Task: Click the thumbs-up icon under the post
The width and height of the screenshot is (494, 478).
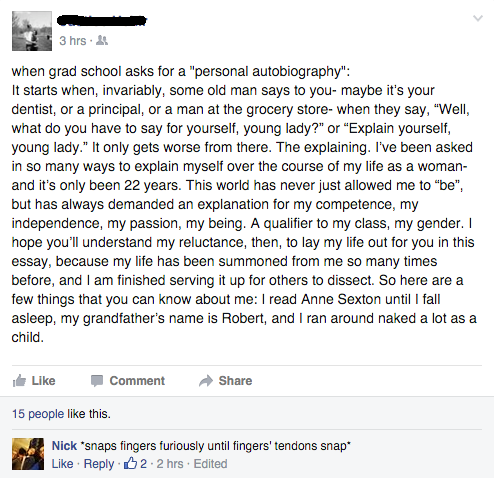Action: (x=19, y=380)
